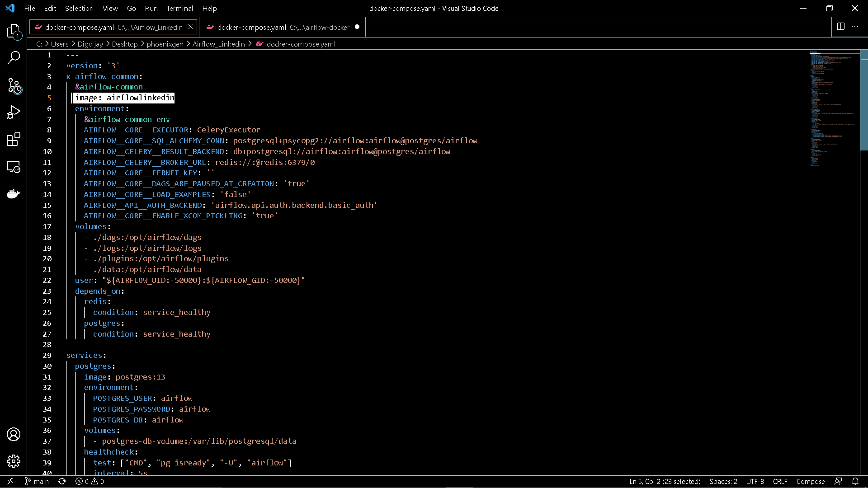Click the Split Editor Right icon
The image size is (868, 488).
pyautogui.click(x=840, y=27)
